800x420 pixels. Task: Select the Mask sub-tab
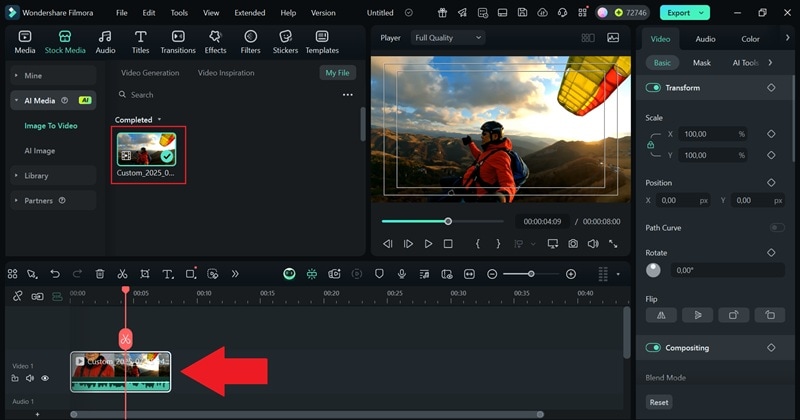(x=702, y=63)
